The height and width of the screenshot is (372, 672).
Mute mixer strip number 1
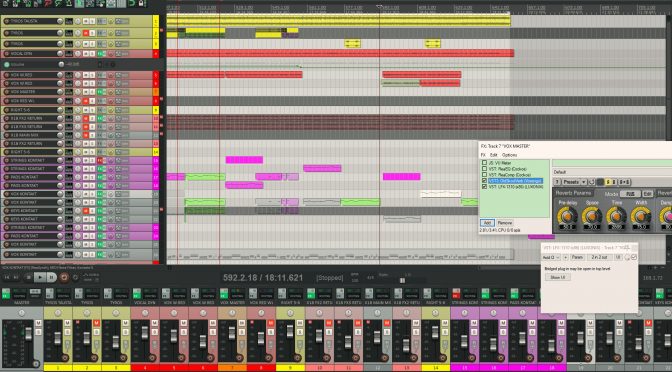67,323
